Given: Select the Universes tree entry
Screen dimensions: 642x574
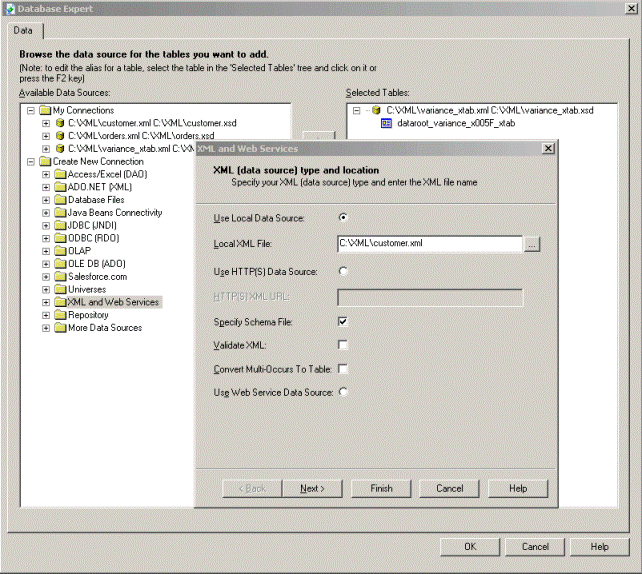Looking at the screenshot, I should (87, 289).
